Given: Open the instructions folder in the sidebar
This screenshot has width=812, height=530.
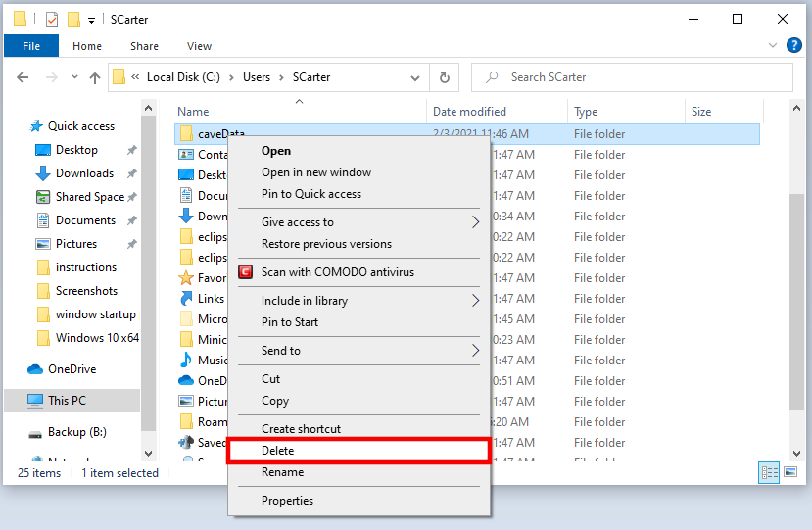Looking at the screenshot, I should click(x=86, y=267).
